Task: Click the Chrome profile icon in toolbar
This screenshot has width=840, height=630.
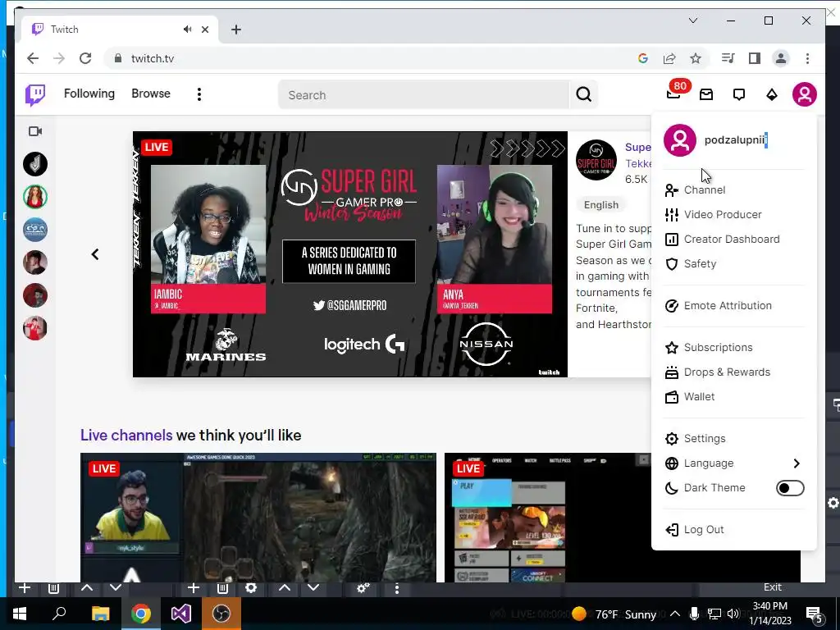Action: pyautogui.click(x=781, y=58)
